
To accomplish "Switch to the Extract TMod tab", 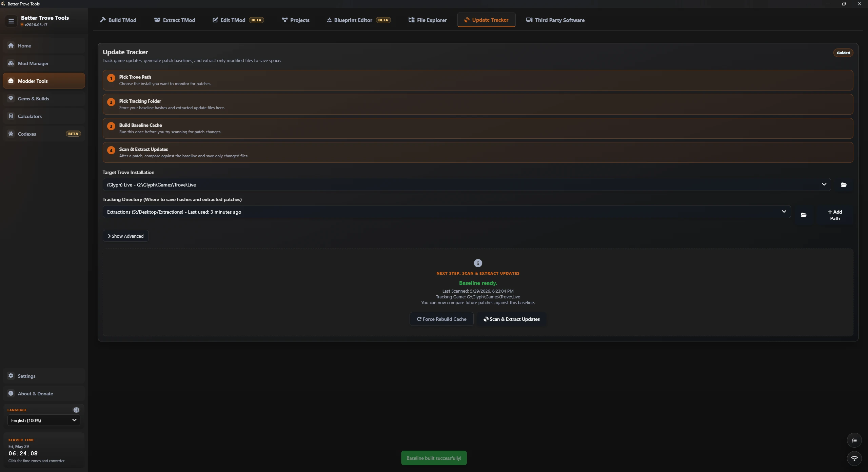I will pyautogui.click(x=175, y=20).
